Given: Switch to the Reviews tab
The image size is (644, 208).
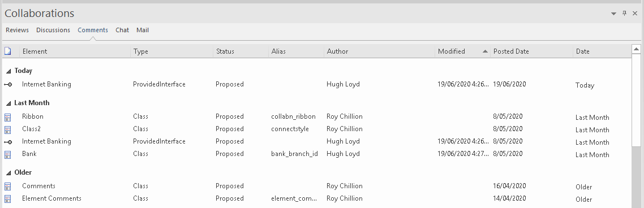Looking at the screenshot, I should pos(17,30).
